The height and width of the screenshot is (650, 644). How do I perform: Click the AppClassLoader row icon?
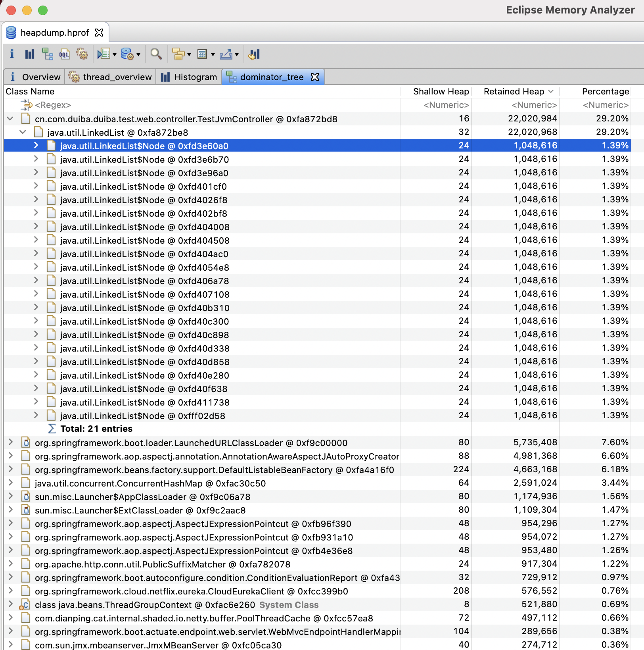click(x=26, y=496)
